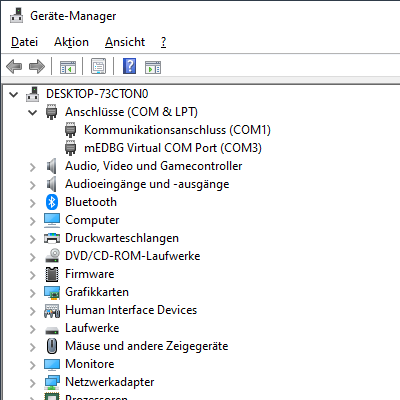Toggle the action pane toolbar icon
400x400 pixels.
pyautogui.click(x=153, y=67)
